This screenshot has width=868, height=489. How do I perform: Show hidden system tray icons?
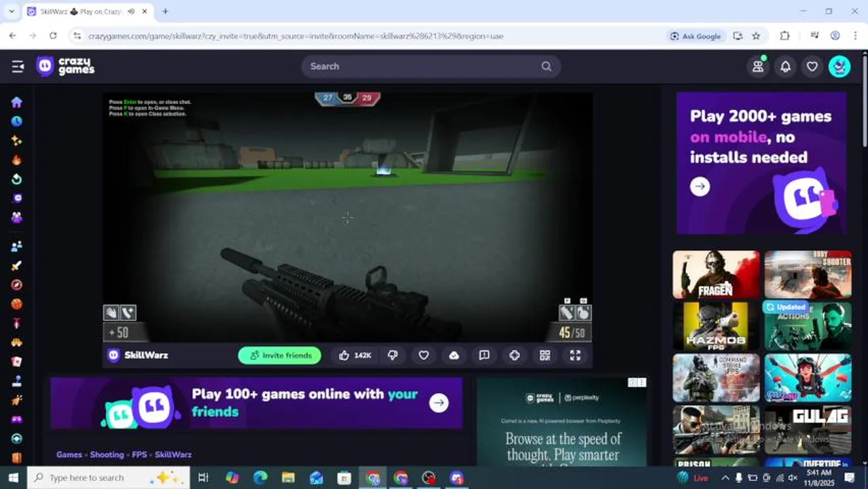(x=725, y=478)
